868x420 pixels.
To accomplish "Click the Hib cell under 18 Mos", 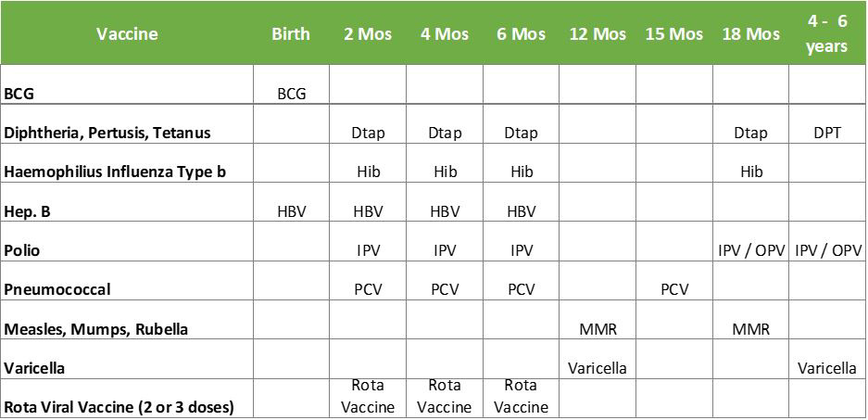I will pos(749,172).
